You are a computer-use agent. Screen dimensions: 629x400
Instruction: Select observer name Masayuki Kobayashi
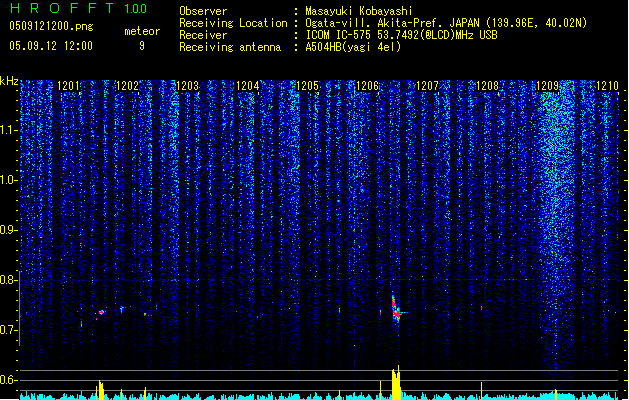(359, 11)
